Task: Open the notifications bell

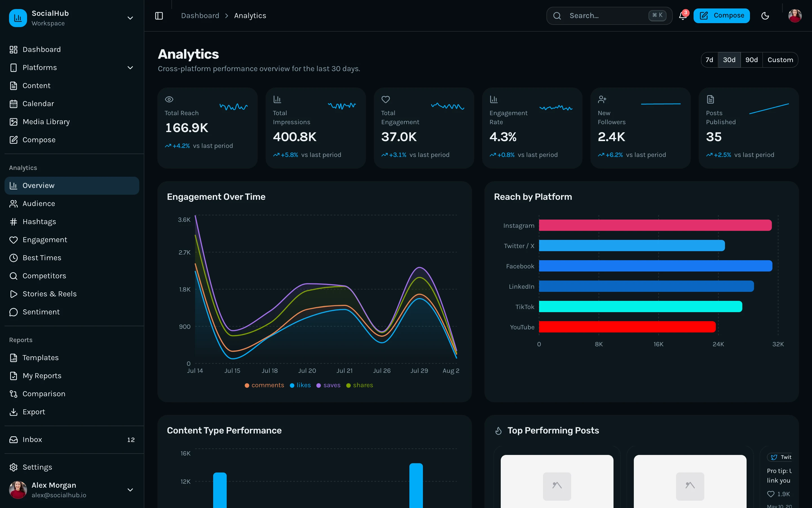Action: [683, 16]
